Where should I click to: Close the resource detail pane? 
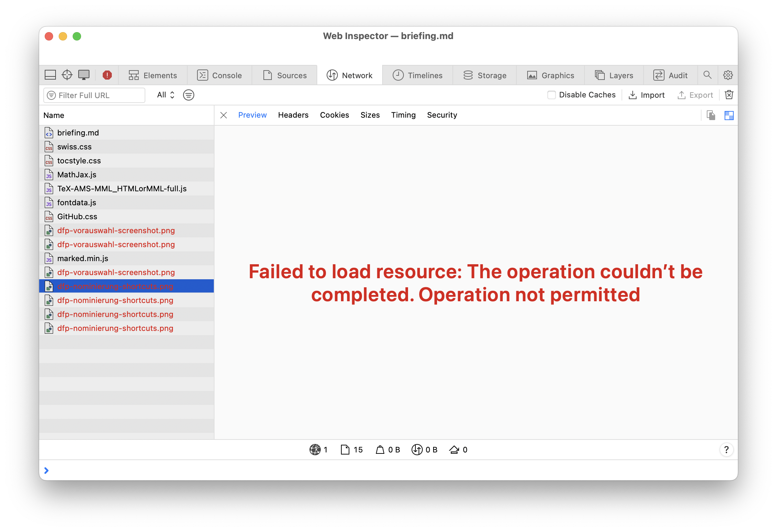(x=224, y=115)
